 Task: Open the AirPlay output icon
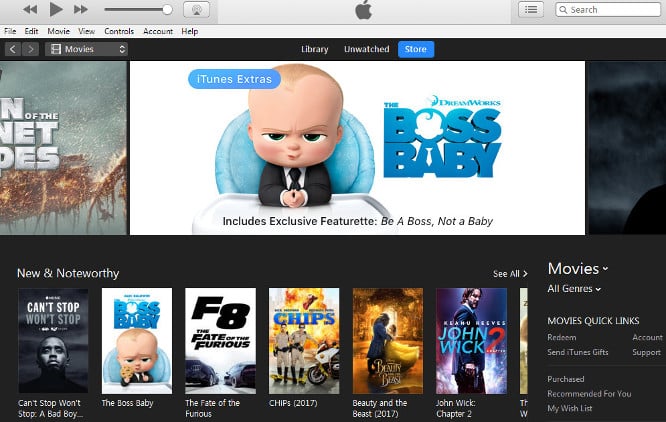197,10
